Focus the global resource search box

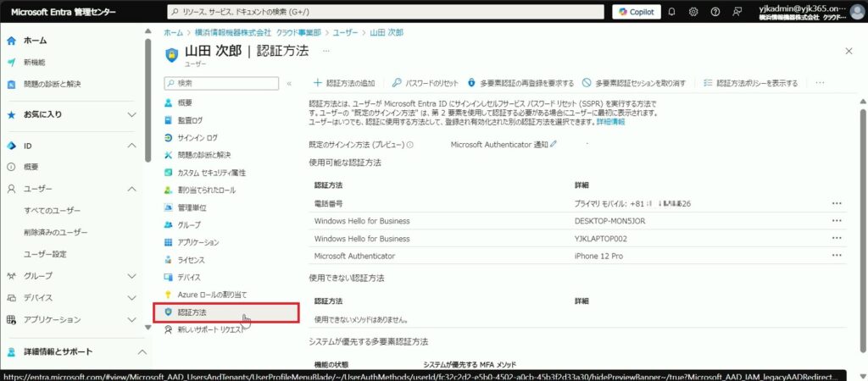tap(386, 12)
